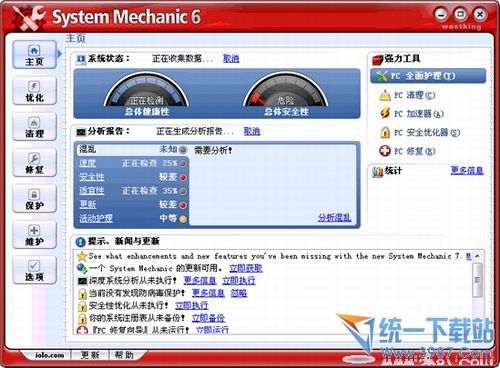Select the 活动护理 active care row
Screen dimensions: 500x368
133,218
